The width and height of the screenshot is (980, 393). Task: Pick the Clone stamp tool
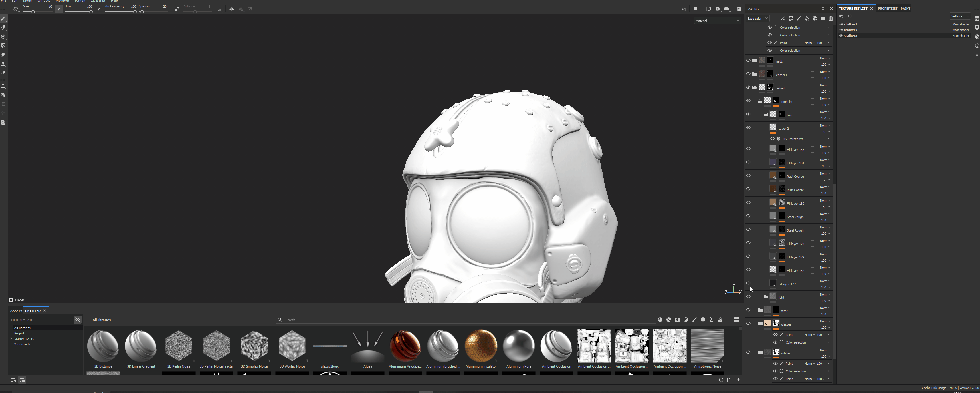(3, 64)
